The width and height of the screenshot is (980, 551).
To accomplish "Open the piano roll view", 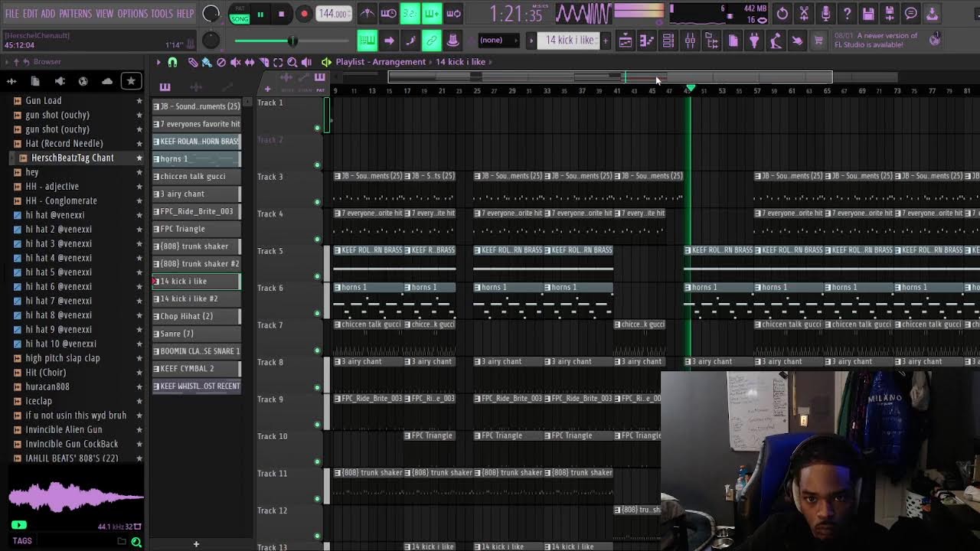I will click(647, 41).
